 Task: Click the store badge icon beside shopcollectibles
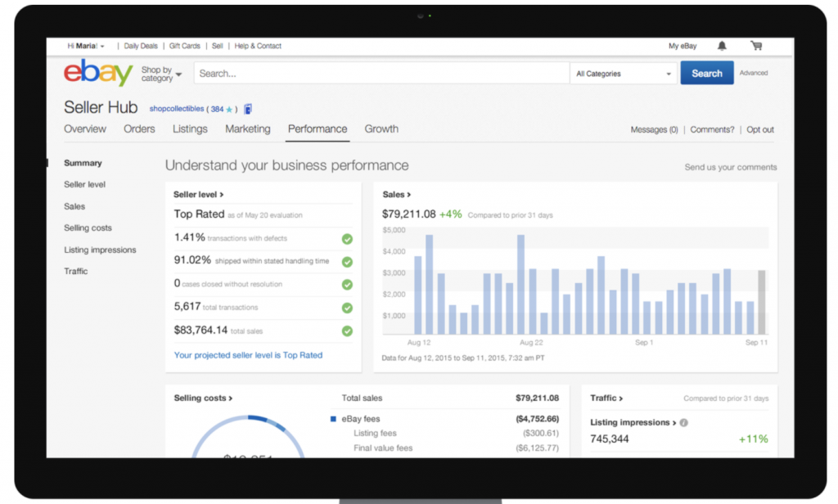tap(248, 109)
